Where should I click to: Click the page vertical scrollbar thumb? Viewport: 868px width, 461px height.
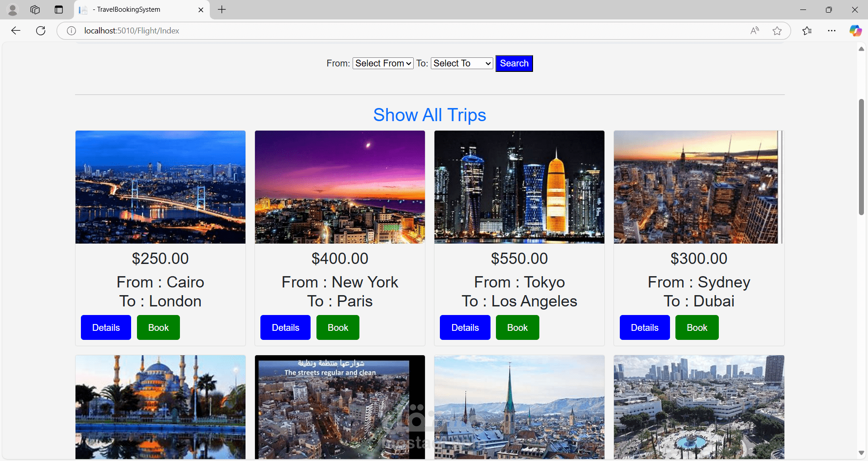click(861, 157)
